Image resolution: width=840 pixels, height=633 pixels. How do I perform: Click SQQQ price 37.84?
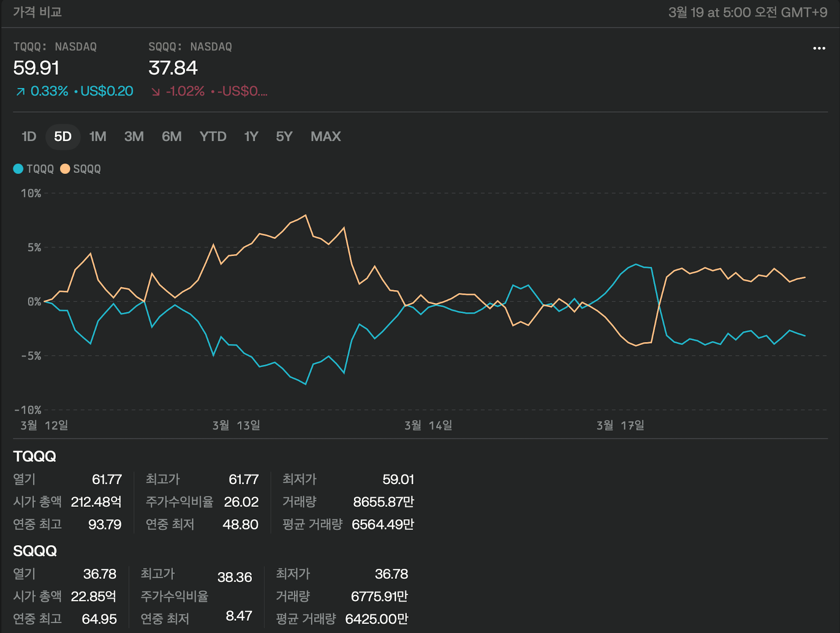click(x=173, y=68)
